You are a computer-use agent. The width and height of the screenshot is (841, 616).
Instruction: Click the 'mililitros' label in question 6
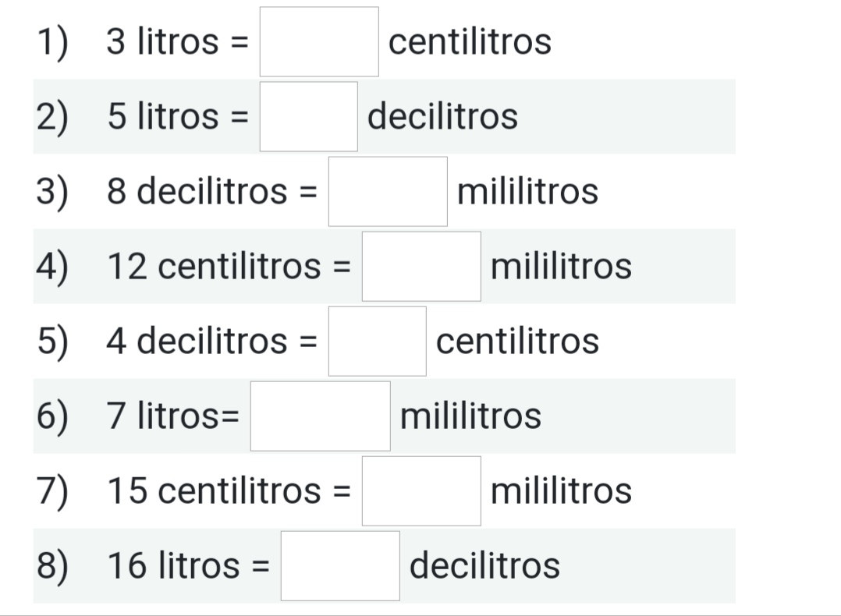click(470, 416)
